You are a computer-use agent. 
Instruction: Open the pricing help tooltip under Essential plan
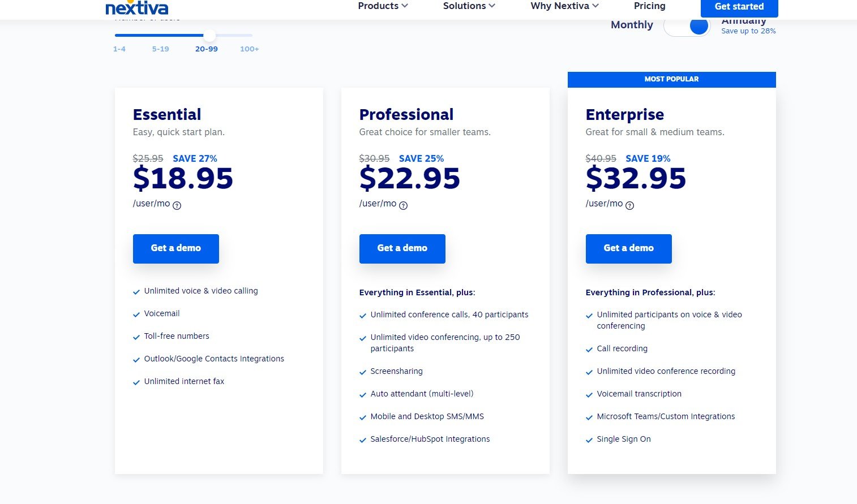[176, 205]
